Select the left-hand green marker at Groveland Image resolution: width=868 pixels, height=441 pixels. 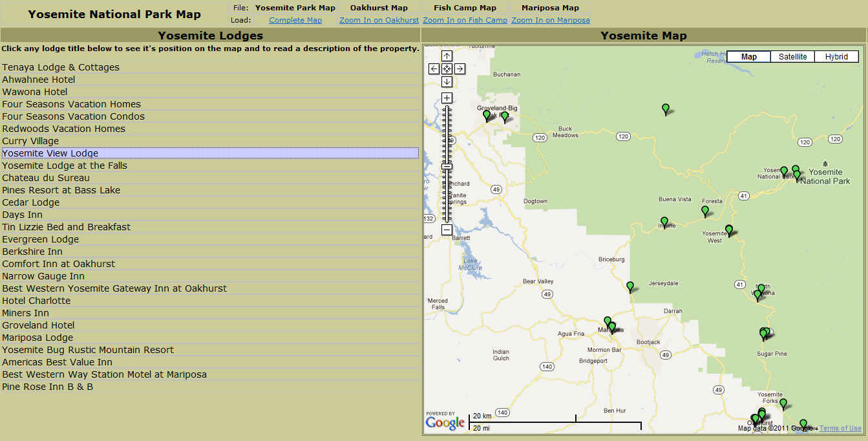click(x=487, y=116)
